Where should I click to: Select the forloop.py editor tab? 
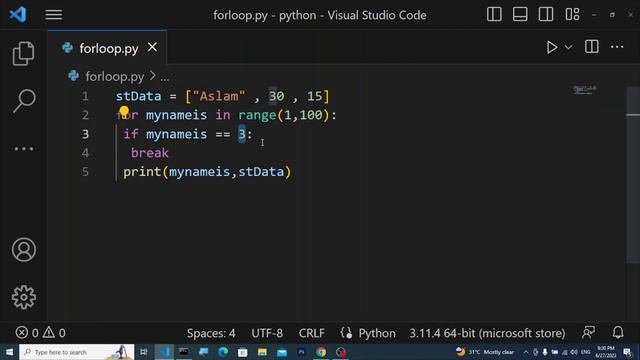pyautogui.click(x=107, y=48)
